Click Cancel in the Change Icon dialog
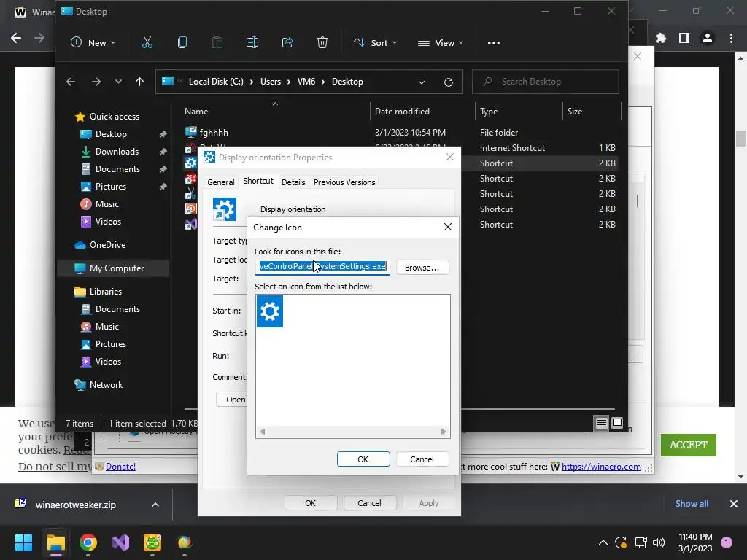This screenshot has width=747, height=560. click(x=422, y=459)
